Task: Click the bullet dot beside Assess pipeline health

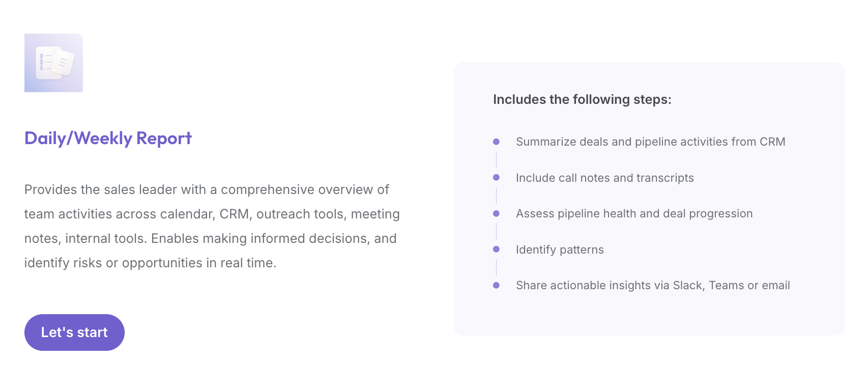Action: [x=496, y=213]
